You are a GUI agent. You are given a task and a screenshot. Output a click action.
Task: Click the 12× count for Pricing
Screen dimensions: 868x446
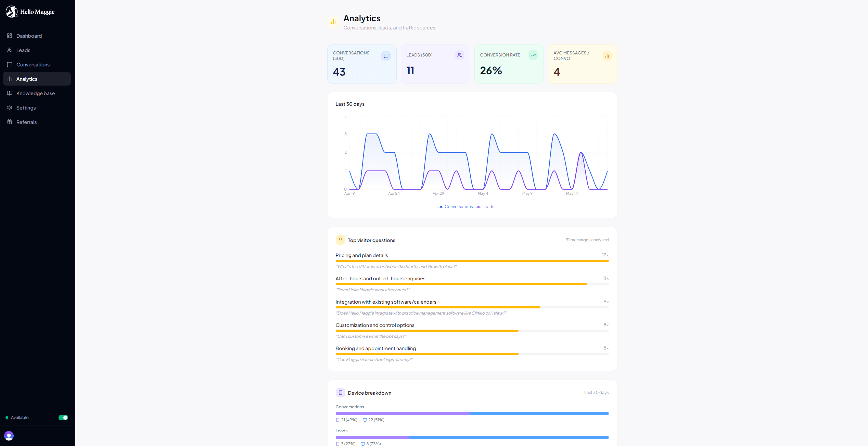pos(605,255)
